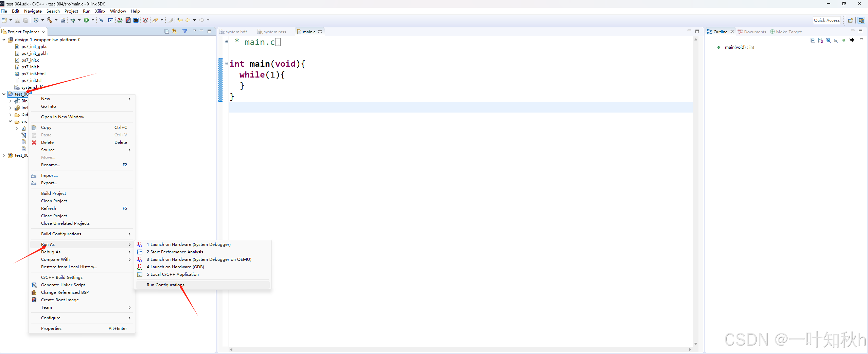Switch to the Make Target tab
Screen dimensions: 868x354
tap(786, 32)
